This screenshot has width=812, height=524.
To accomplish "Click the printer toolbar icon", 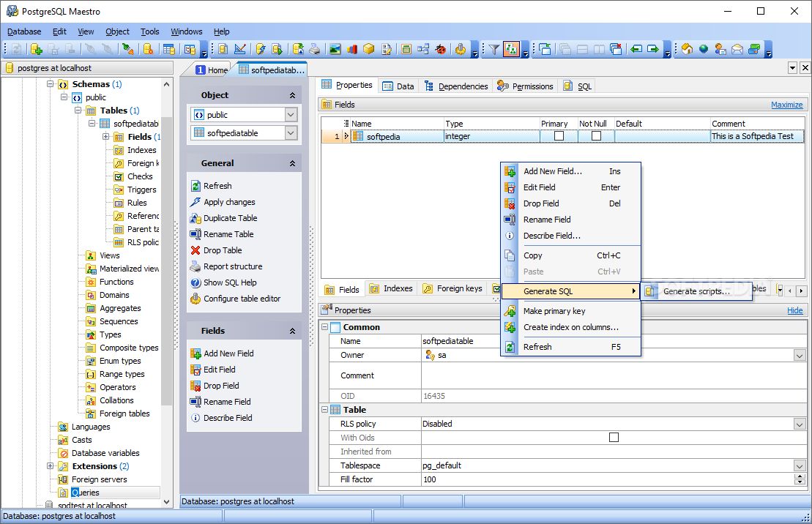I will [314, 49].
